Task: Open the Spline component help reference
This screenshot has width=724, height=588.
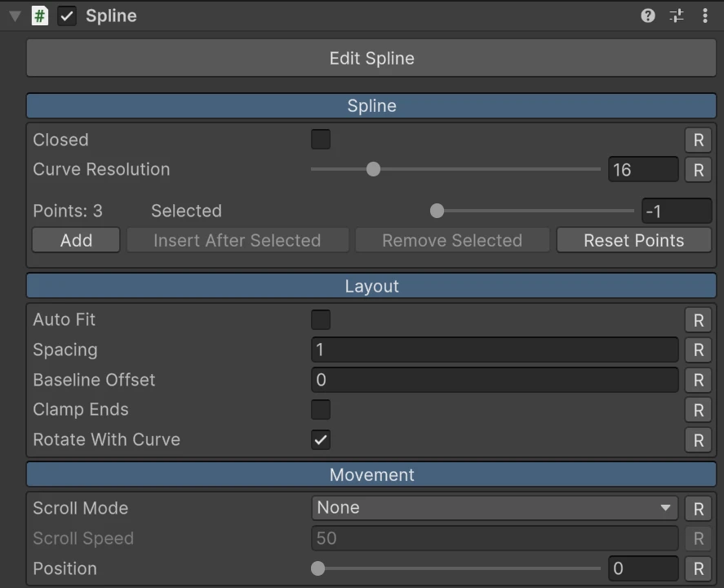Action: pyautogui.click(x=648, y=16)
